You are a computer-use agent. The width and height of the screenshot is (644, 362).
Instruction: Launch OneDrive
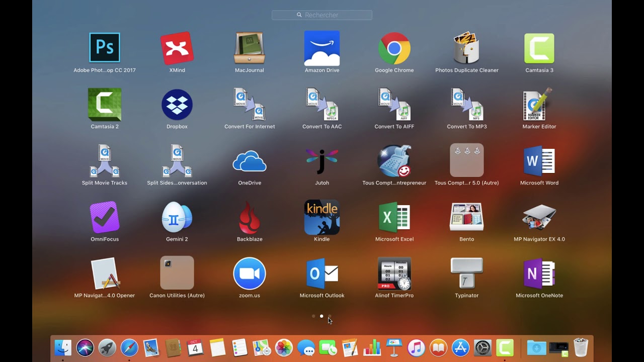250,160
